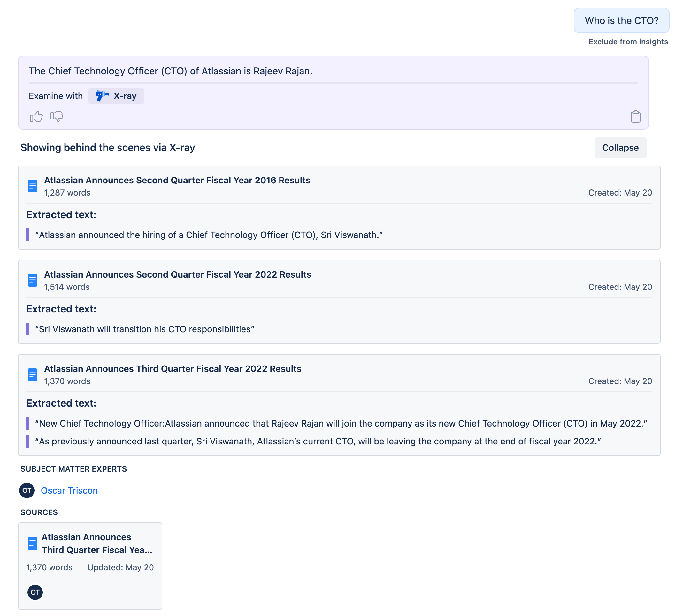Click the Rajeev Rajan new CTO extracted quote
Screen dimensions: 683x616
341,423
